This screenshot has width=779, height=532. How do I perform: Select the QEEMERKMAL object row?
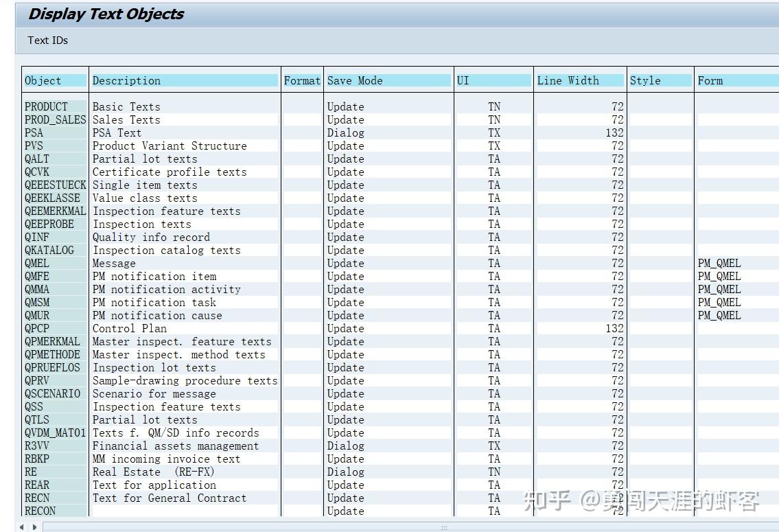point(55,211)
